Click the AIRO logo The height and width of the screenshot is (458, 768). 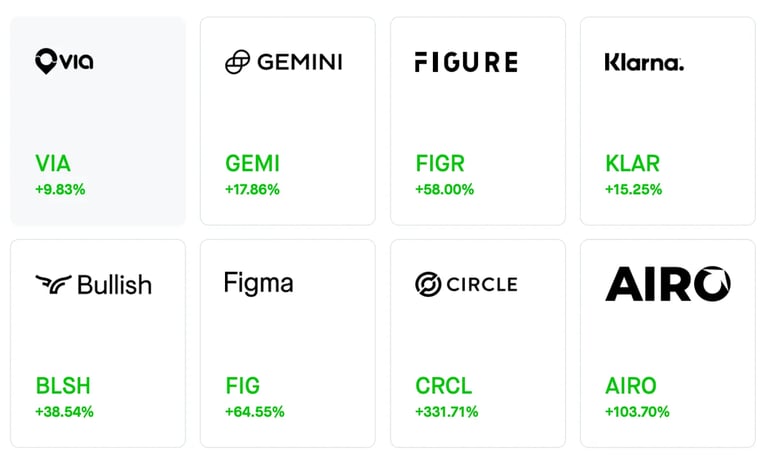(668, 284)
